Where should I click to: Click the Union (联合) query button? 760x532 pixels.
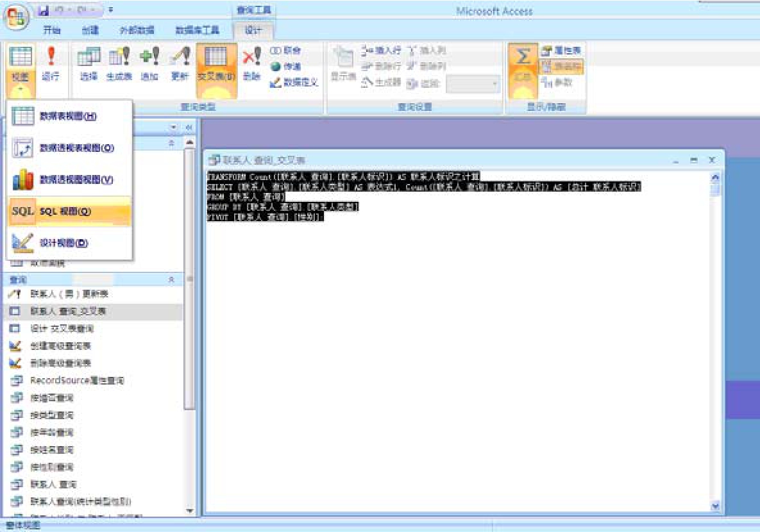pos(286,51)
